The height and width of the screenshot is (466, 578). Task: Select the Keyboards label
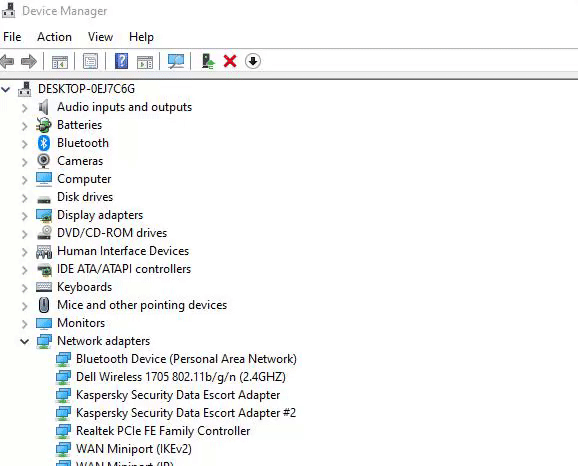pos(84,287)
